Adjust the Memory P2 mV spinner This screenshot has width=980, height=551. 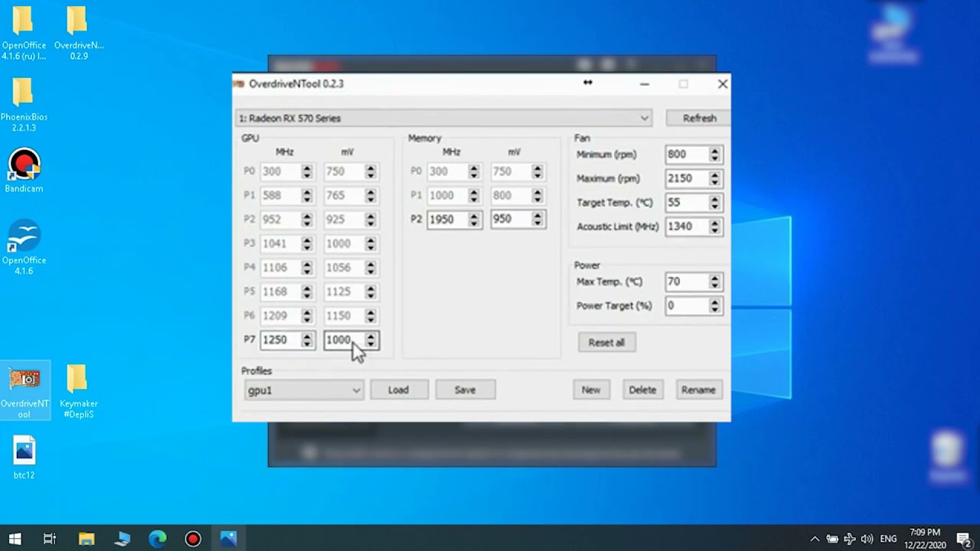click(x=537, y=219)
